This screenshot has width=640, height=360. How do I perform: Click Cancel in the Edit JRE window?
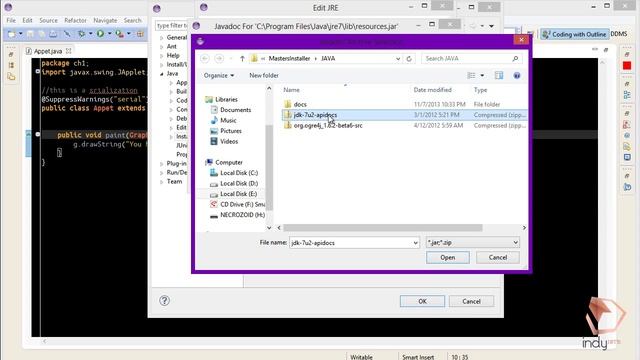pyautogui.click(x=471, y=301)
